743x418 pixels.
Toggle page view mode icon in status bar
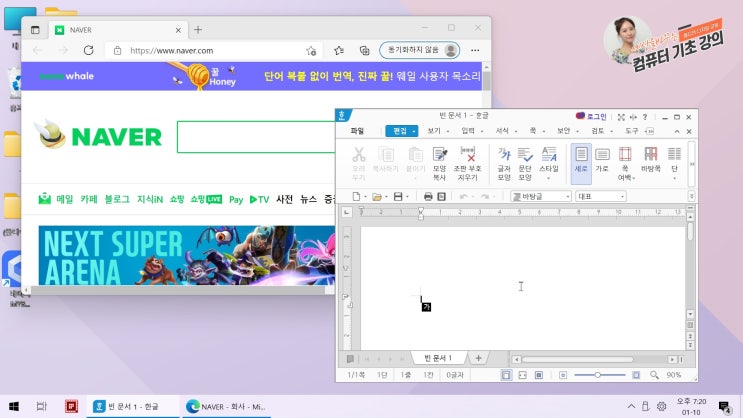pyautogui.click(x=506, y=375)
